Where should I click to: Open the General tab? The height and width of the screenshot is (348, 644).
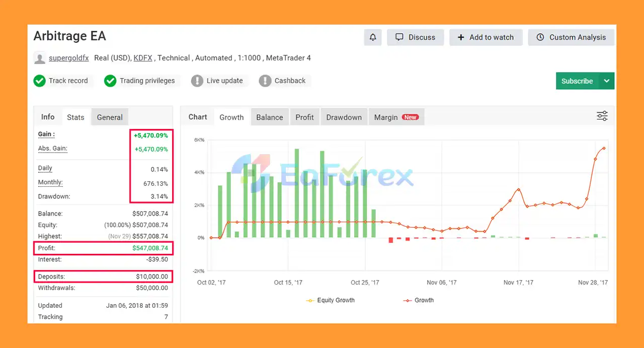click(110, 117)
